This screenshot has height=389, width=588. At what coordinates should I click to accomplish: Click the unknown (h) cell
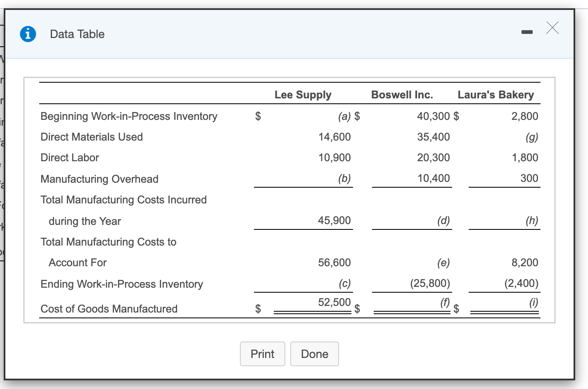tap(532, 220)
